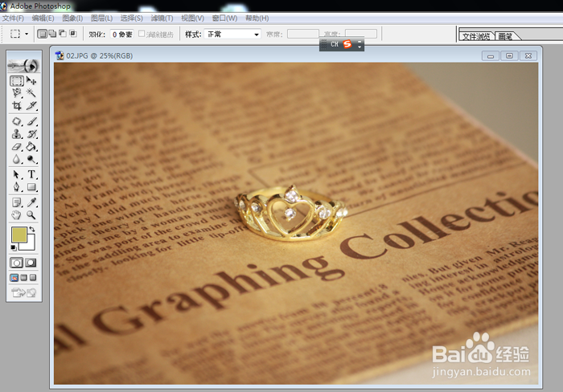Choose Standard screen mode
This screenshot has height=392, width=563.
14,278
